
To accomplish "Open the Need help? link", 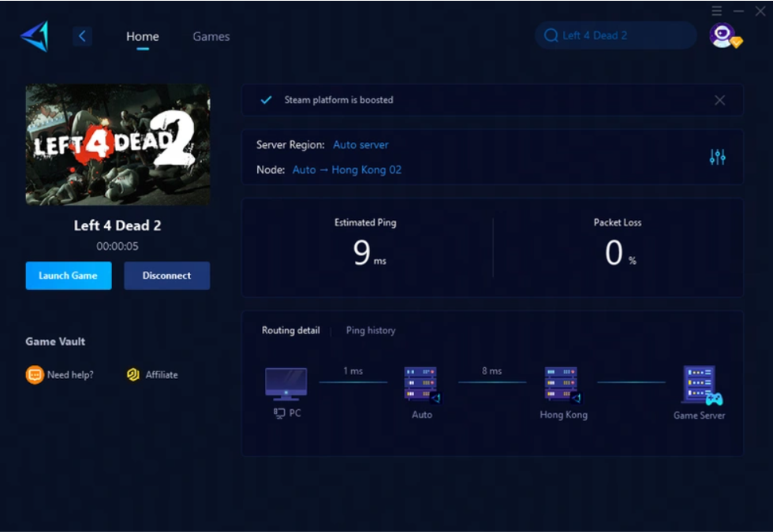I will pos(70,375).
